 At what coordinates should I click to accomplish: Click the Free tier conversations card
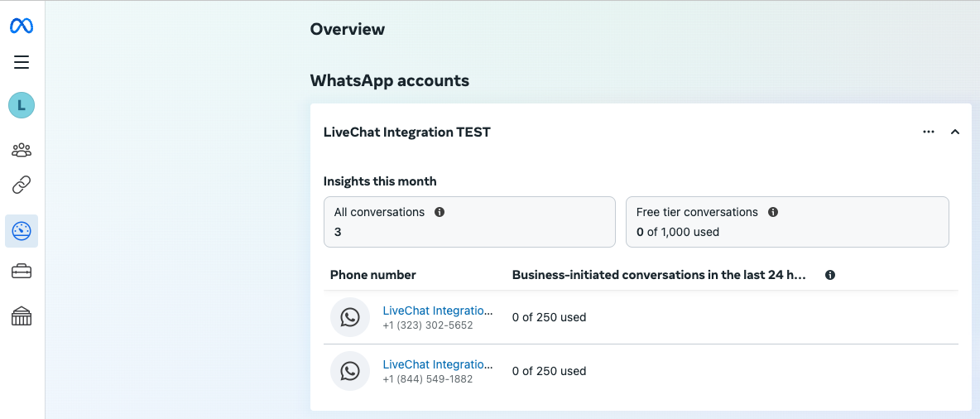(x=786, y=222)
